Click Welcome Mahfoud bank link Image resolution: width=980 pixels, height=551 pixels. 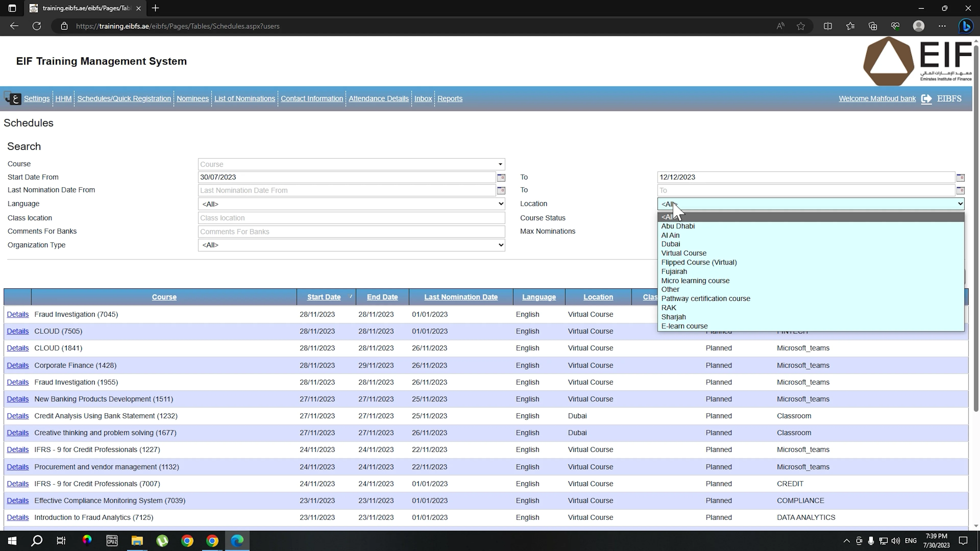(x=877, y=98)
